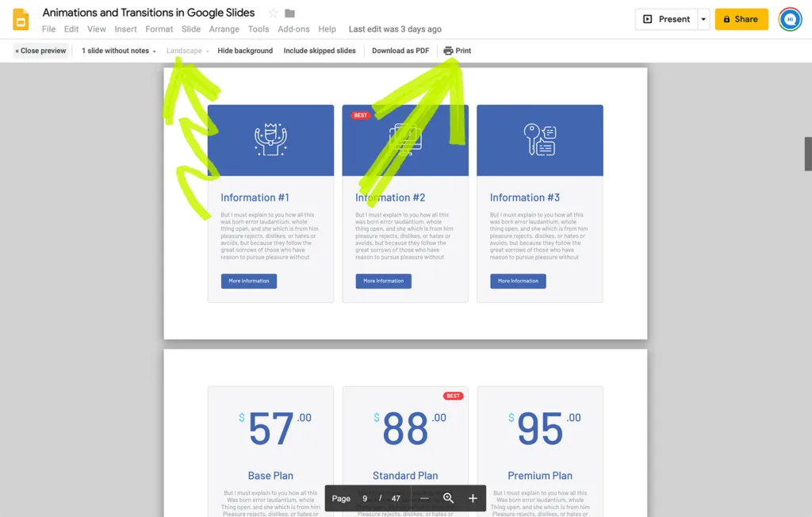Click the page number field showing 9
The width and height of the screenshot is (812, 517).
[365, 498]
